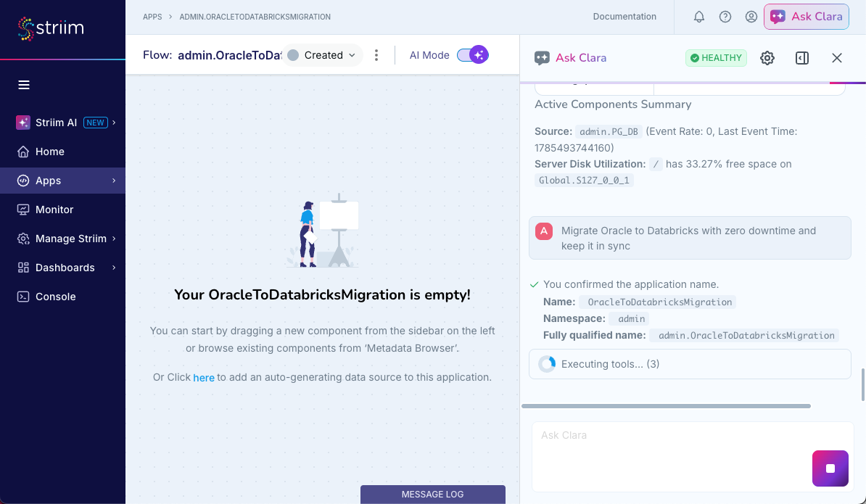The width and height of the screenshot is (866, 504).
Task: Open Dashboards in sidebar
Action: click(63, 268)
